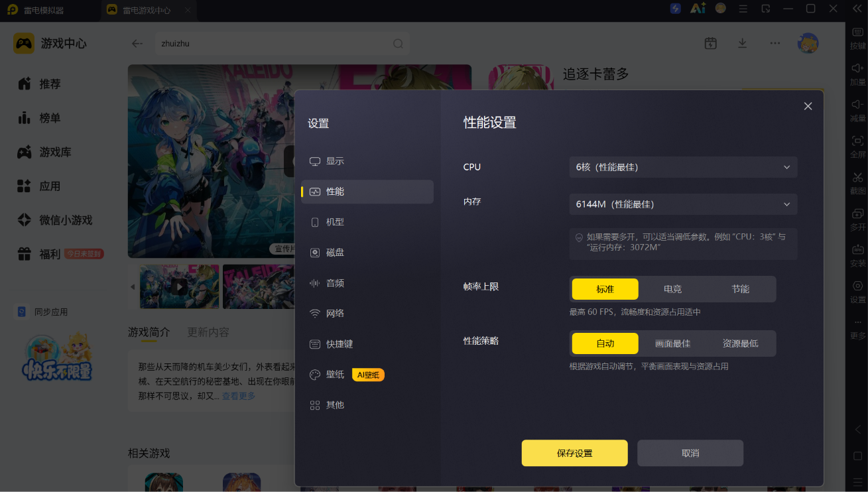The image size is (868, 492).
Task: Open the 推荐 recommended page in Game Center
Action: click(40, 84)
